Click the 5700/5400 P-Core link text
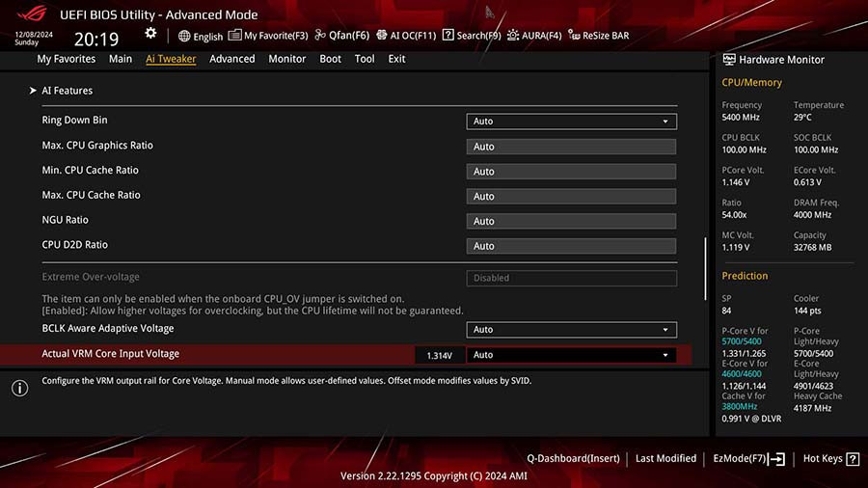This screenshot has height=488, width=868. [x=742, y=341]
